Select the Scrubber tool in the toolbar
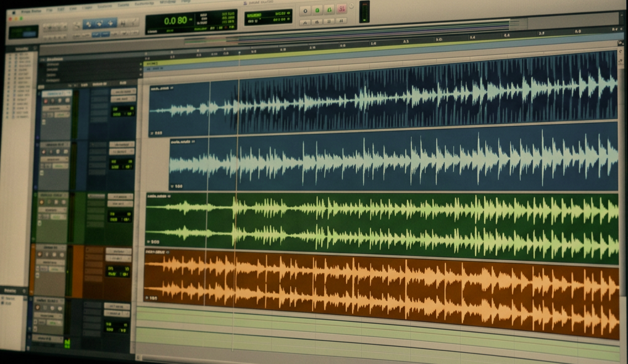628x364 pixels. click(x=124, y=23)
